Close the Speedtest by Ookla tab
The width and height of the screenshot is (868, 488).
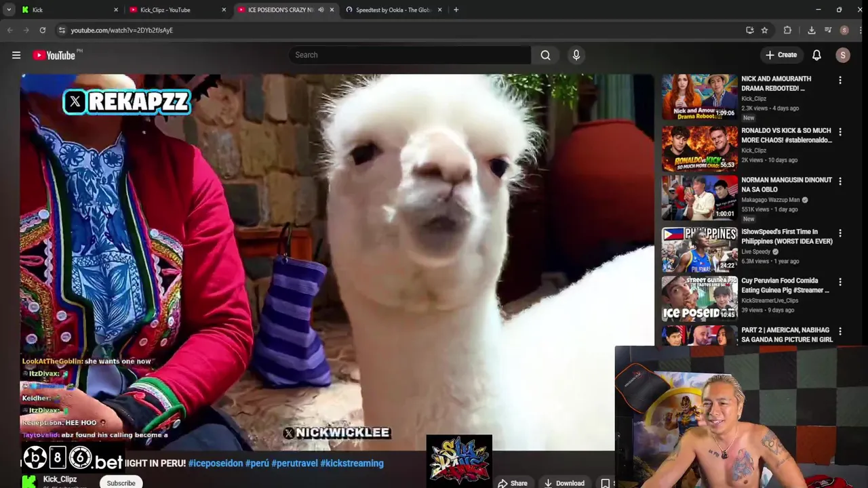(x=440, y=9)
